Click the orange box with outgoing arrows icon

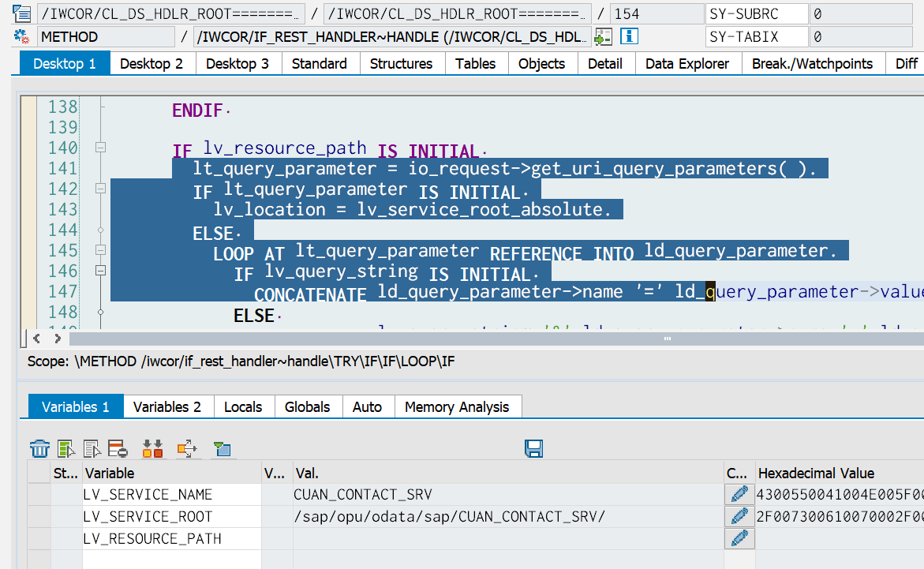point(187,449)
